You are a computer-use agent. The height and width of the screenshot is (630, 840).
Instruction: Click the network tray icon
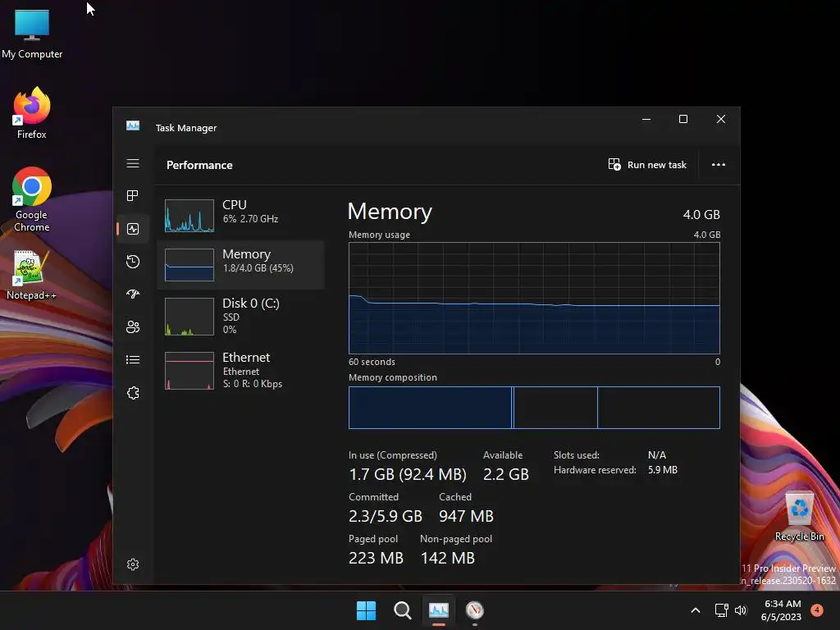tap(721, 610)
